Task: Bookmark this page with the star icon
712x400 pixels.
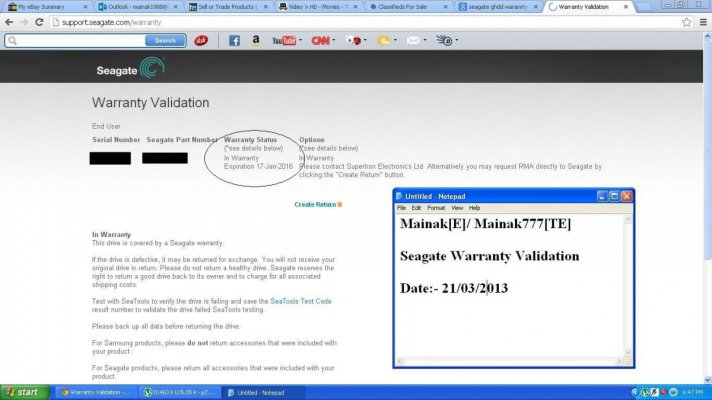Action: (x=687, y=22)
